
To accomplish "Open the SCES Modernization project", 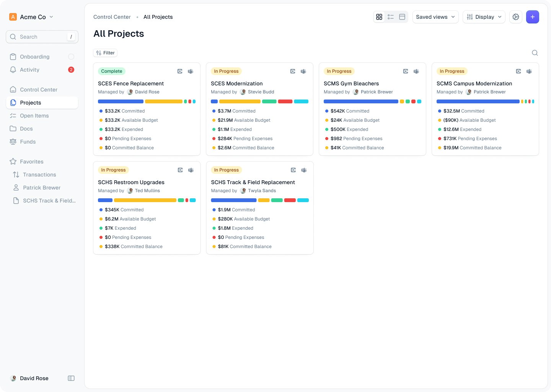I will pos(237,83).
